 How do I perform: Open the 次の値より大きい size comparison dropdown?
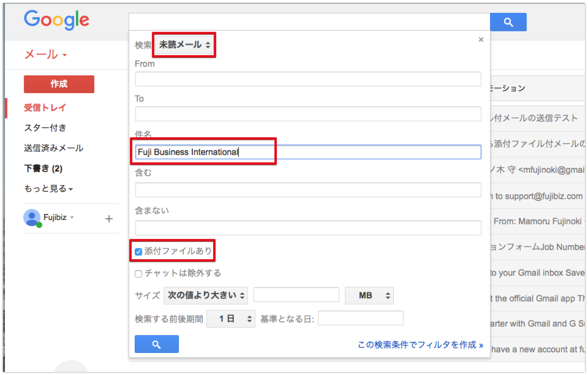[x=206, y=295]
